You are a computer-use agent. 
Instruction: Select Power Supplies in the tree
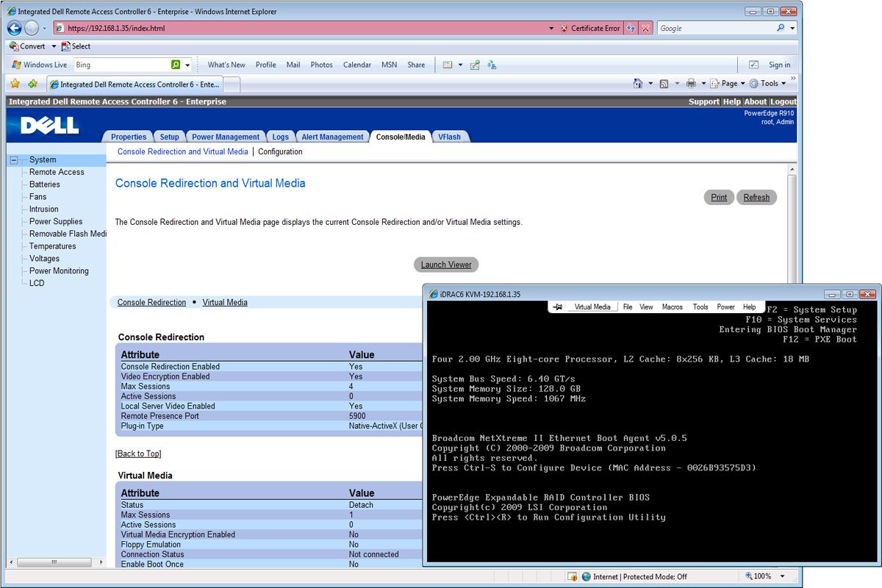(x=56, y=221)
